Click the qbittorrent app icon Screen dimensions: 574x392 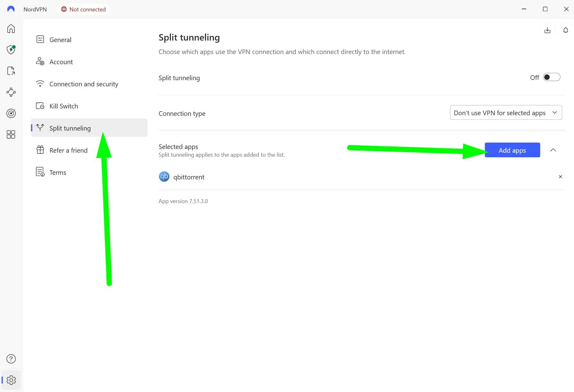click(164, 177)
